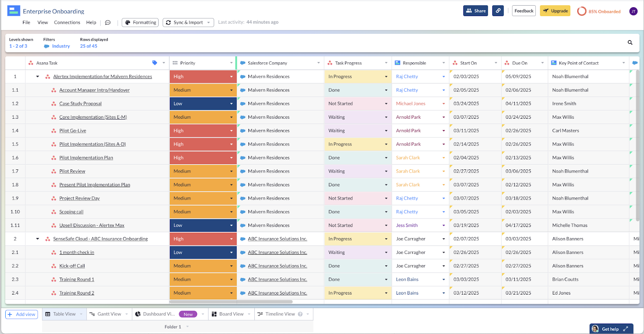The image size is (644, 334).
Task: Click the JT user avatar
Action: pos(634,11)
